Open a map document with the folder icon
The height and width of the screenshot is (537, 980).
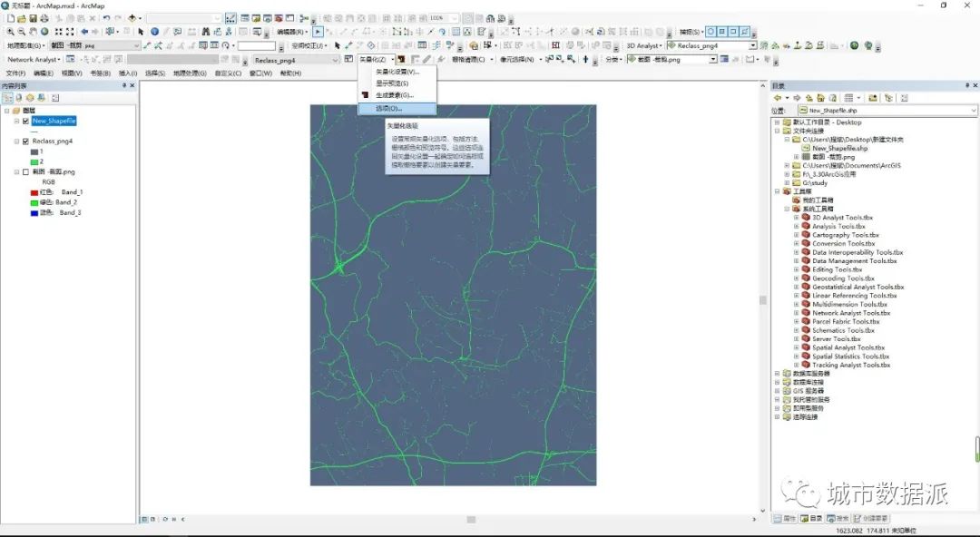coord(22,19)
